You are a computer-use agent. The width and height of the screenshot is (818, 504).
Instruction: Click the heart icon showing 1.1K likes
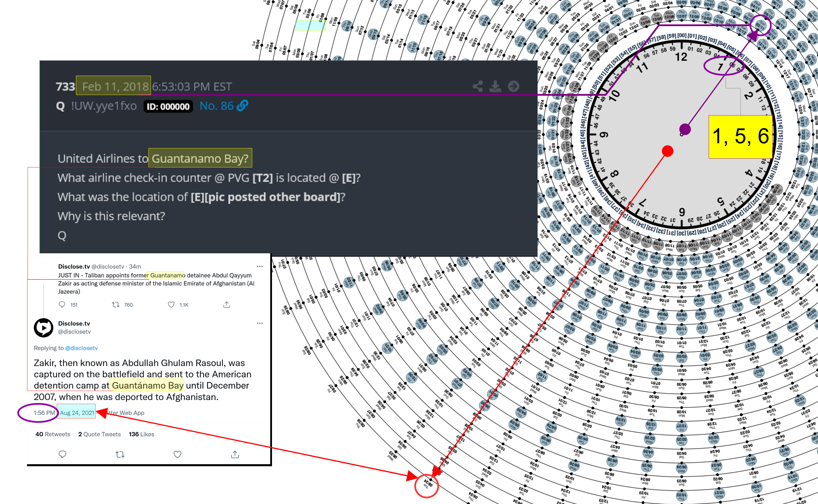click(x=171, y=304)
